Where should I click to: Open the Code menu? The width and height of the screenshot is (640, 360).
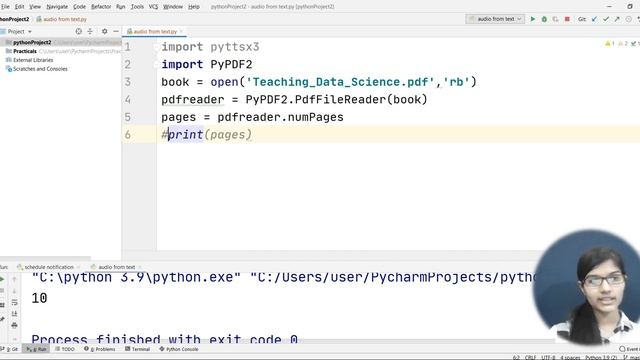click(80, 7)
